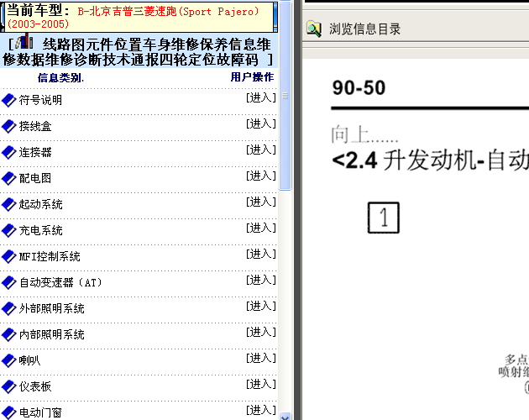Click the red vehicle model name text
Image resolution: width=529 pixels, height=420 pixels.
(134, 17)
